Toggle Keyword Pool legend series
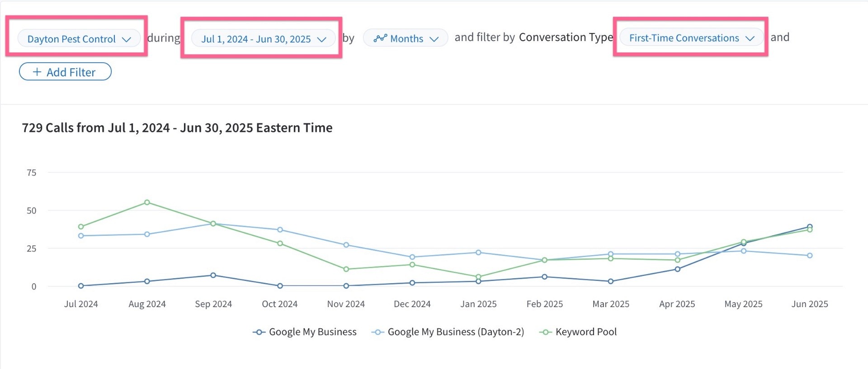 (578, 332)
